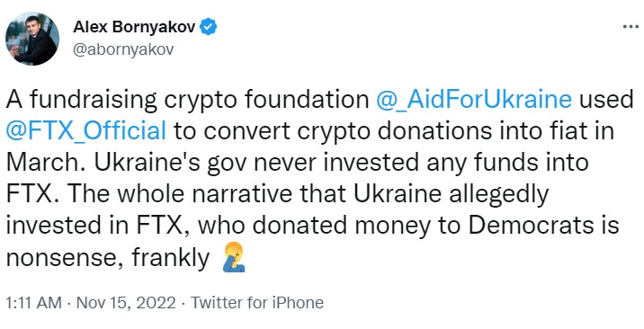Viewport: 644px width, 329px height.
Task: Click the facepalm emoji
Action: (x=234, y=258)
